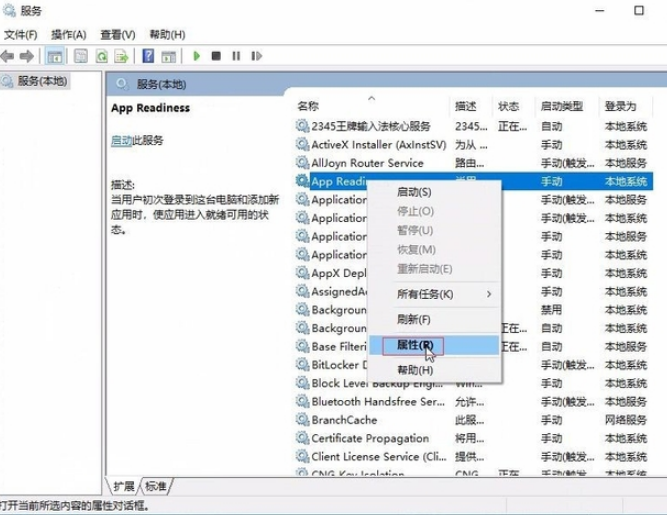Select Client License Service (Cli... name
The image size is (667, 515).
379,457
